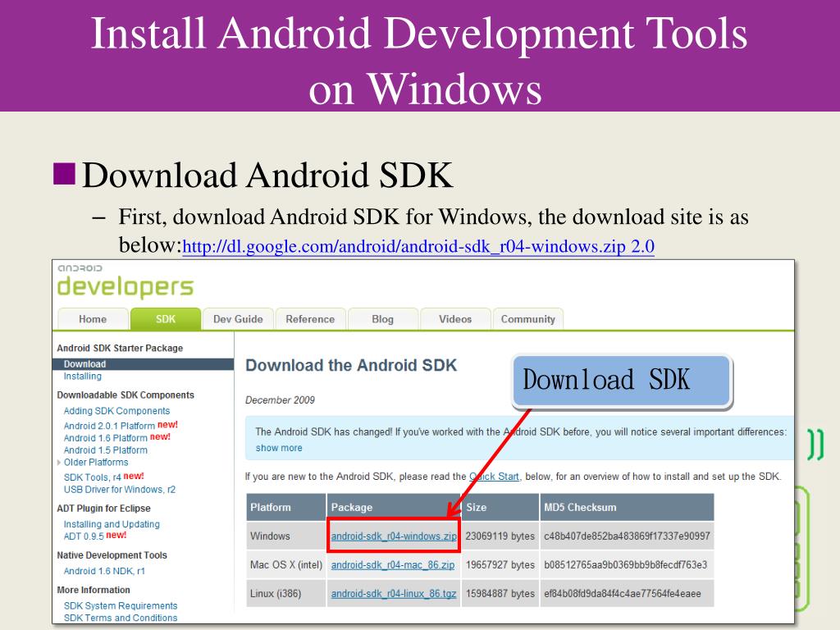Screen dimensions: 840x630
Task: Switch to the Videos tab
Action: point(455,319)
